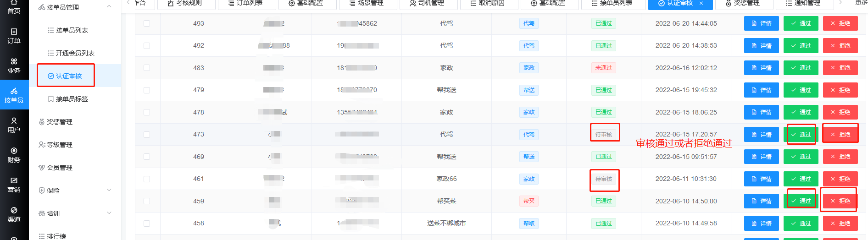This screenshot has width=868, height=240.
Task: Open the 业务 section in the sidebar
Action: (14, 66)
